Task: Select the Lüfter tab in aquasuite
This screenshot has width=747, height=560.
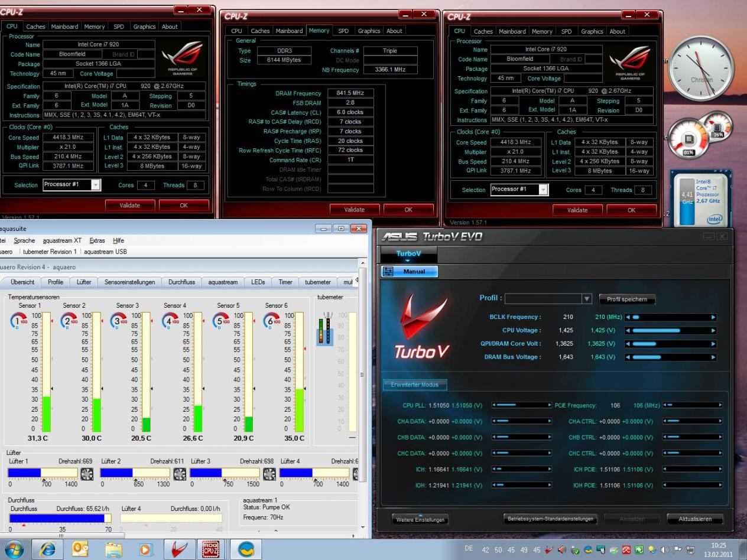Action: point(84,282)
